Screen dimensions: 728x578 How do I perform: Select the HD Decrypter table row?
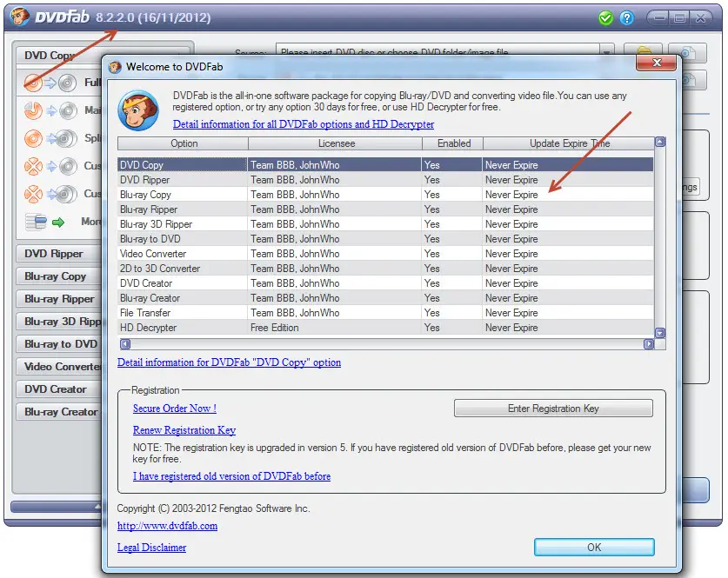(385, 328)
